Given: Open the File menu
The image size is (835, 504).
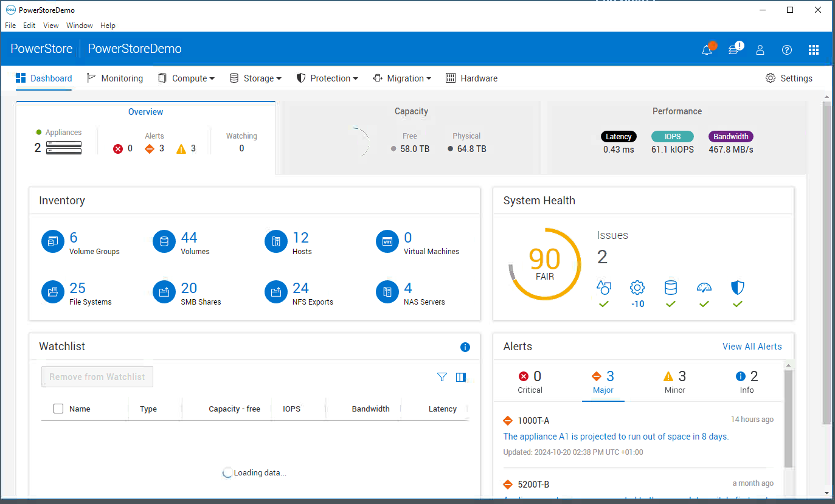Looking at the screenshot, I should click(x=10, y=26).
